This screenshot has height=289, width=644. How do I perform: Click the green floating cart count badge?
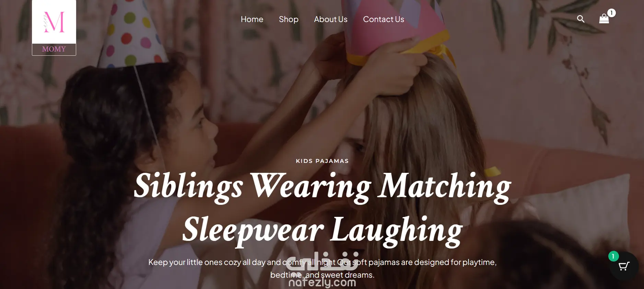613,256
